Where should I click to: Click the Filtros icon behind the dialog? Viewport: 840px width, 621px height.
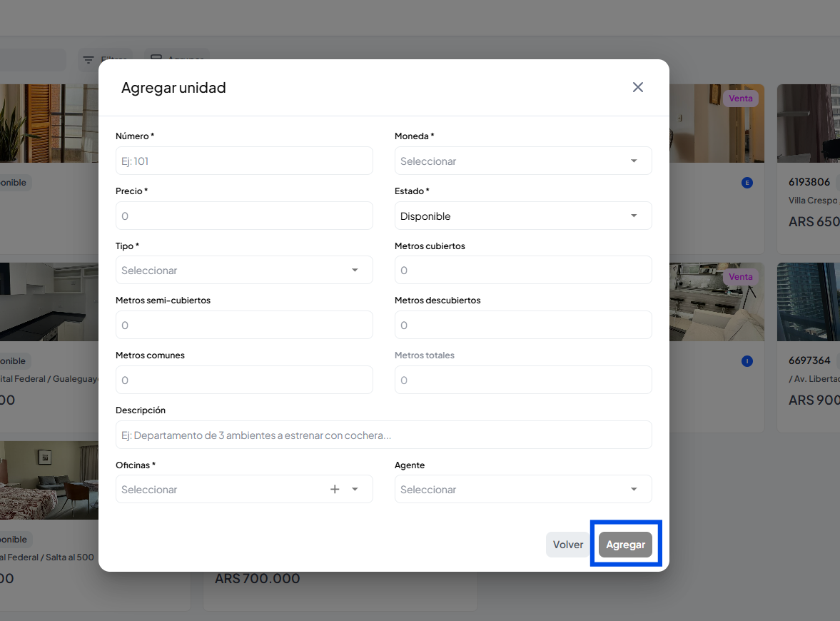click(88, 60)
